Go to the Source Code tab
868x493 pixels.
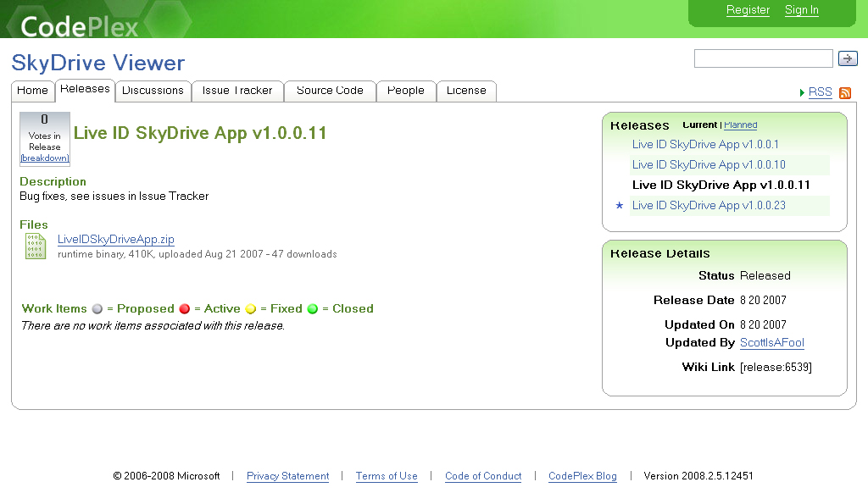[x=330, y=91]
